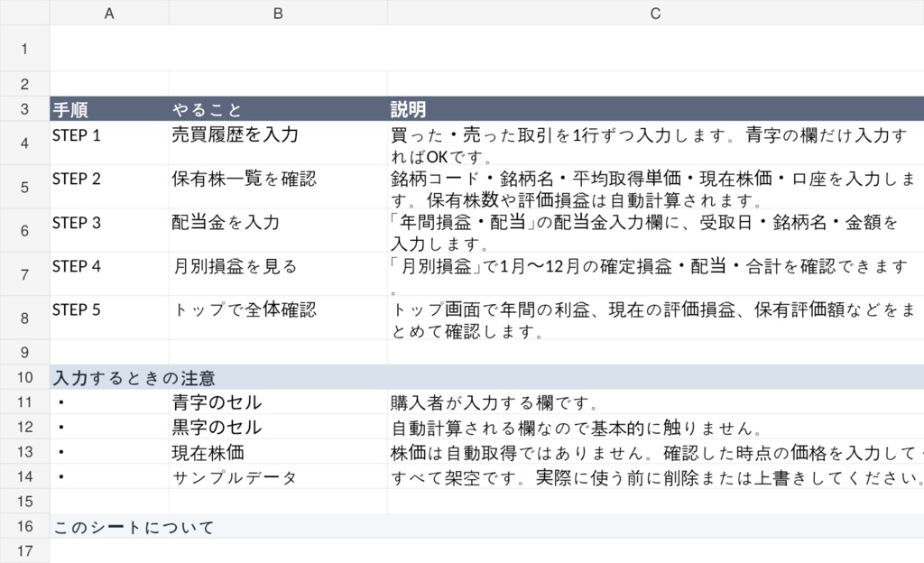Viewport: 924px width, 563px height.
Task: Click the サンプルデータ cell
Action: (278, 475)
